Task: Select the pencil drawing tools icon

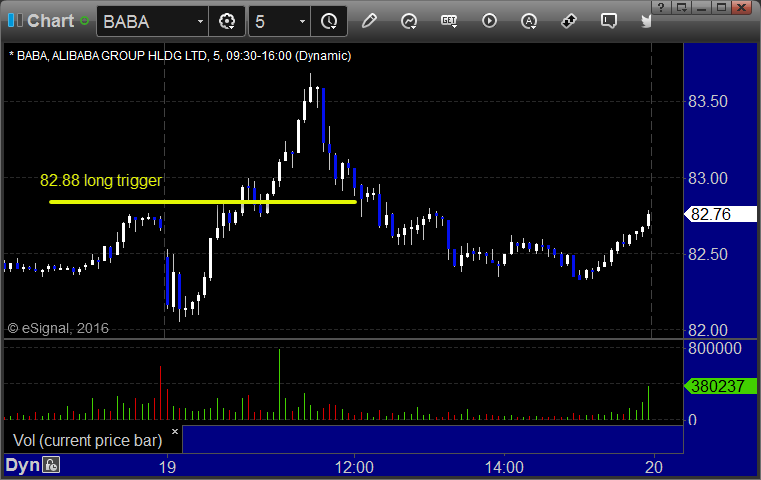Action: tap(369, 21)
